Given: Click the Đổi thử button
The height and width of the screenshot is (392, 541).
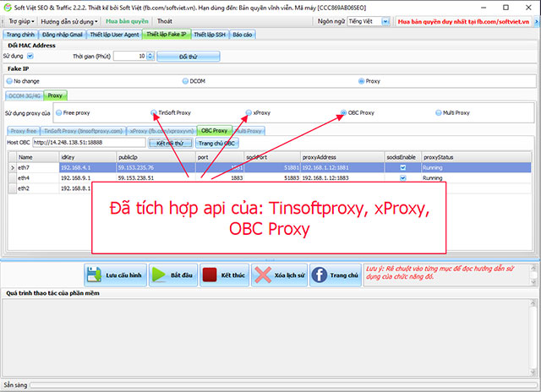Looking at the screenshot, I should 194,55.
